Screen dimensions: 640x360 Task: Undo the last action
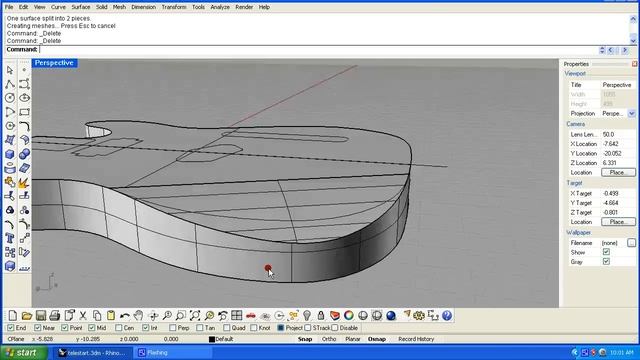point(125,316)
